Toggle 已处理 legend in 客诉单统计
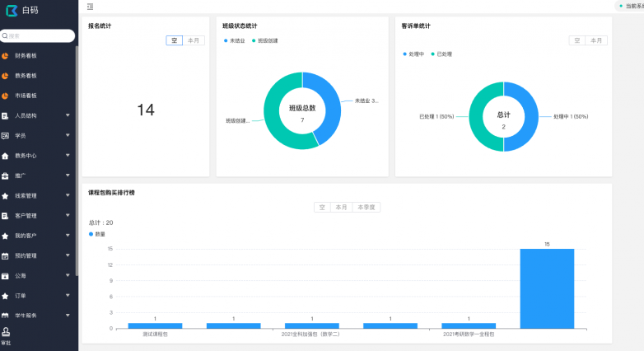 441,54
